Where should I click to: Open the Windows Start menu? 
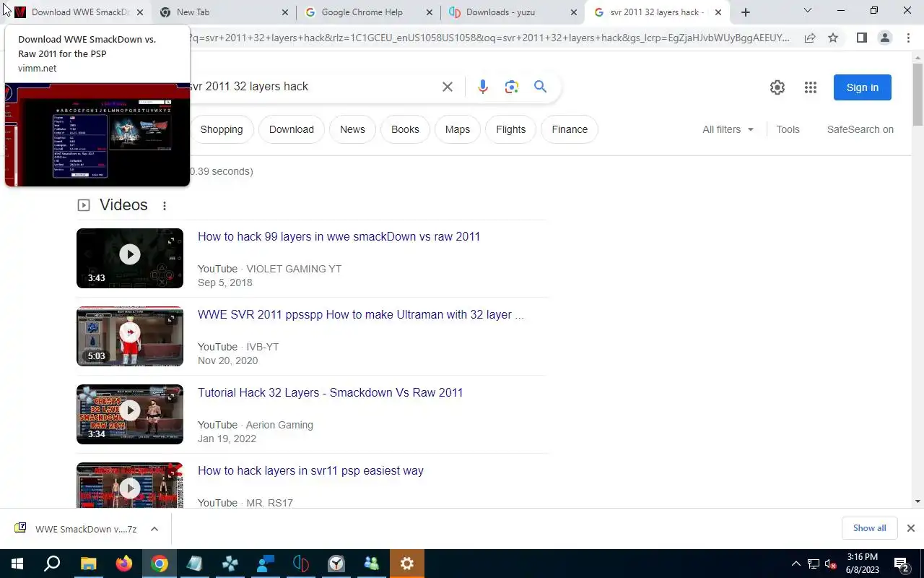click(17, 564)
